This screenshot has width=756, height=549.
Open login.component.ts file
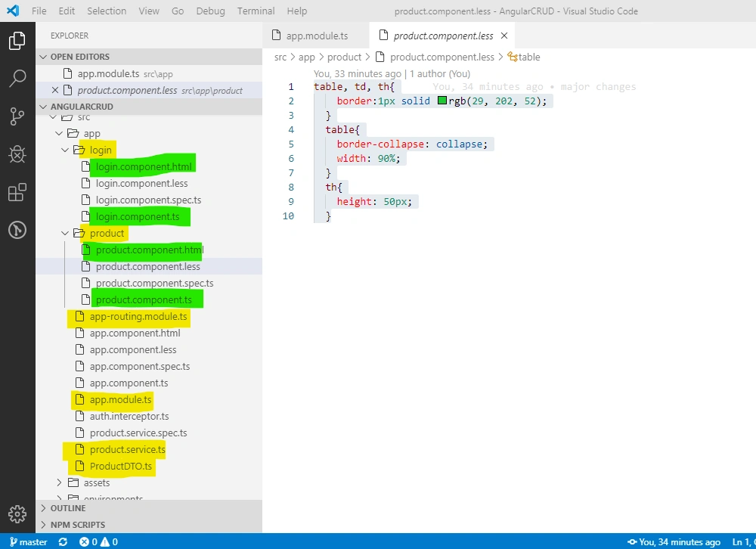[x=150, y=216]
